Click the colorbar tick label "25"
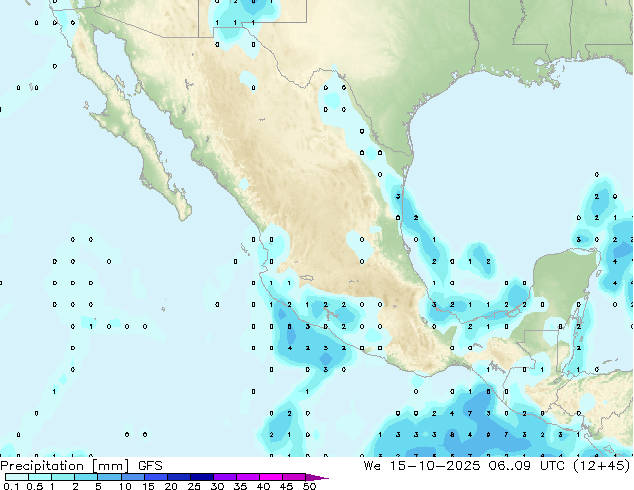634x490 pixels. tap(194, 486)
